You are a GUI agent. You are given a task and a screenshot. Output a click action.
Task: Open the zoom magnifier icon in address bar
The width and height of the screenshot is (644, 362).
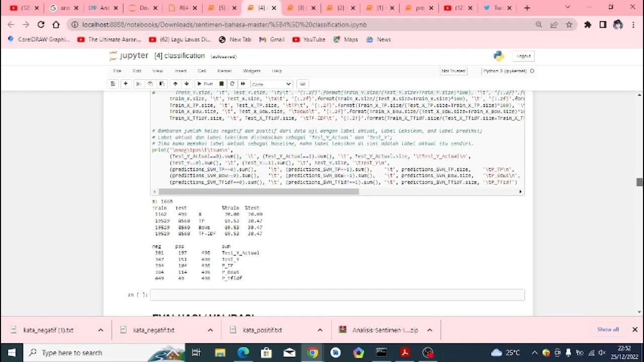[539, 25]
